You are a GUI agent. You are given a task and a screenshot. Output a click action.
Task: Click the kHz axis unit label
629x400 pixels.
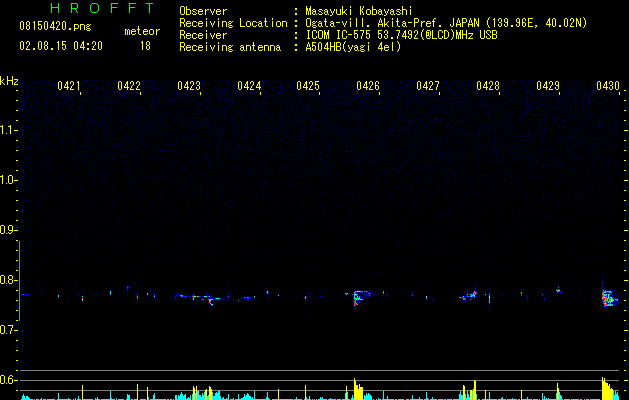[9, 81]
